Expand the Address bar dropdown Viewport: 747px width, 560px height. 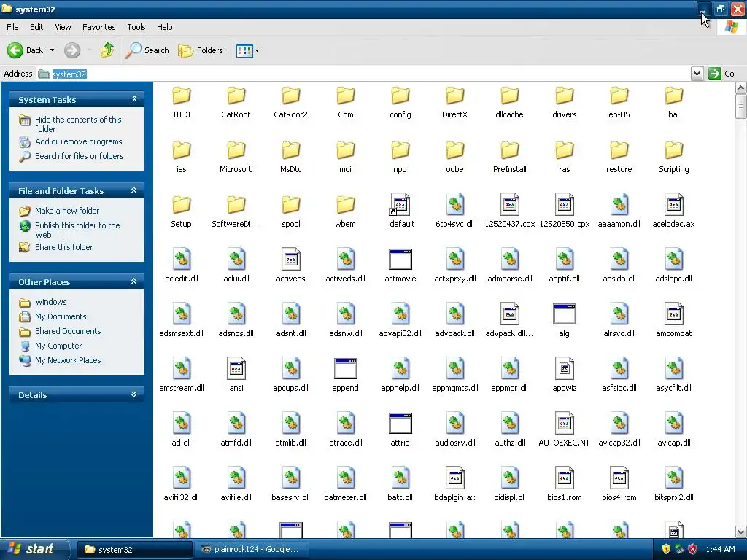(697, 74)
